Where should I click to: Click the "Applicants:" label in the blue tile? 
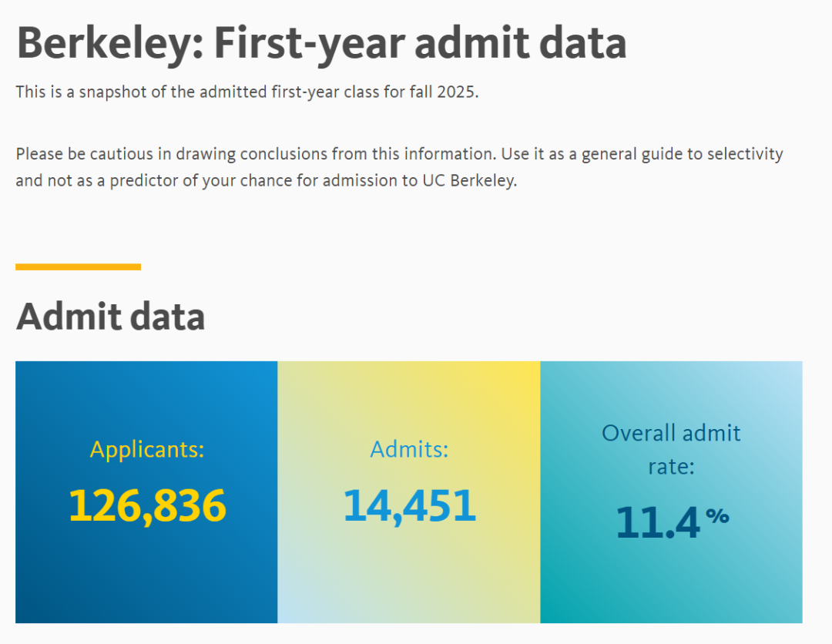pyautogui.click(x=146, y=449)
